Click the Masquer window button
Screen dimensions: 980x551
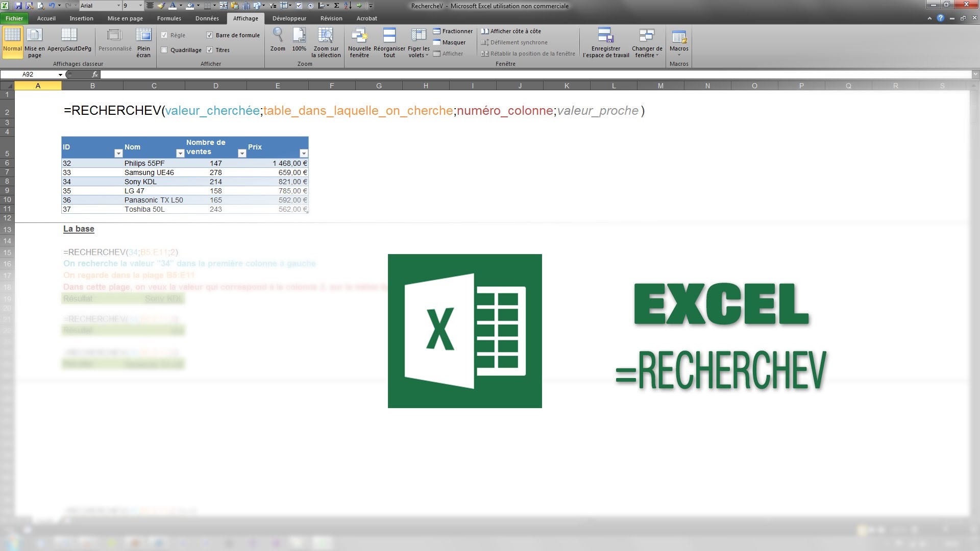pos(450,42)
